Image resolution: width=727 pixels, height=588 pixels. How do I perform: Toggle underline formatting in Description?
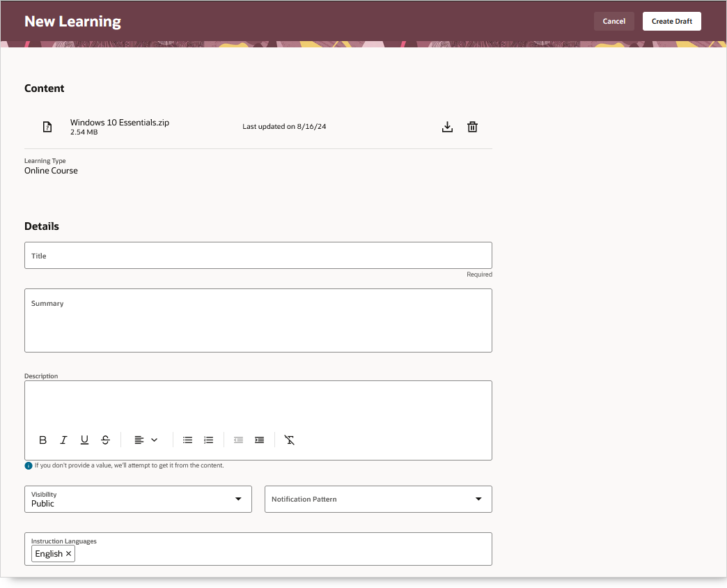pyautogui.click(x=84, y=440)
